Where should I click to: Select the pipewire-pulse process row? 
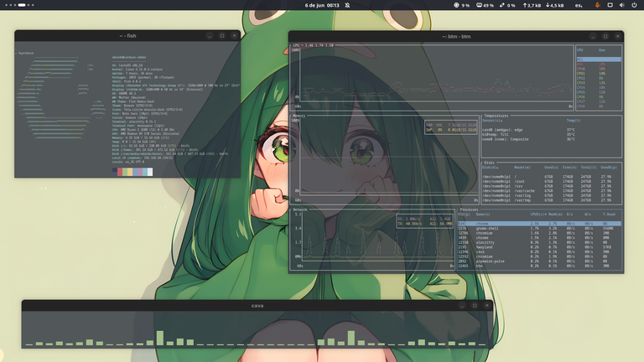click(540, 261)
